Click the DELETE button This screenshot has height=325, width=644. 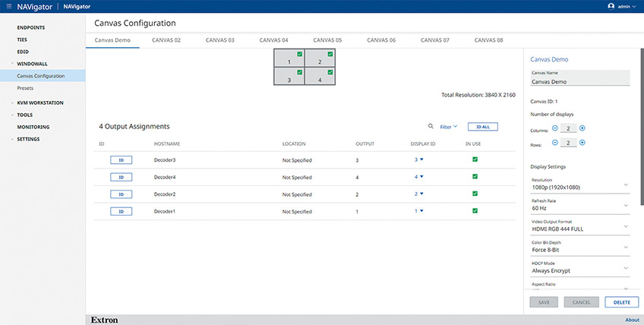pos(621,302)
